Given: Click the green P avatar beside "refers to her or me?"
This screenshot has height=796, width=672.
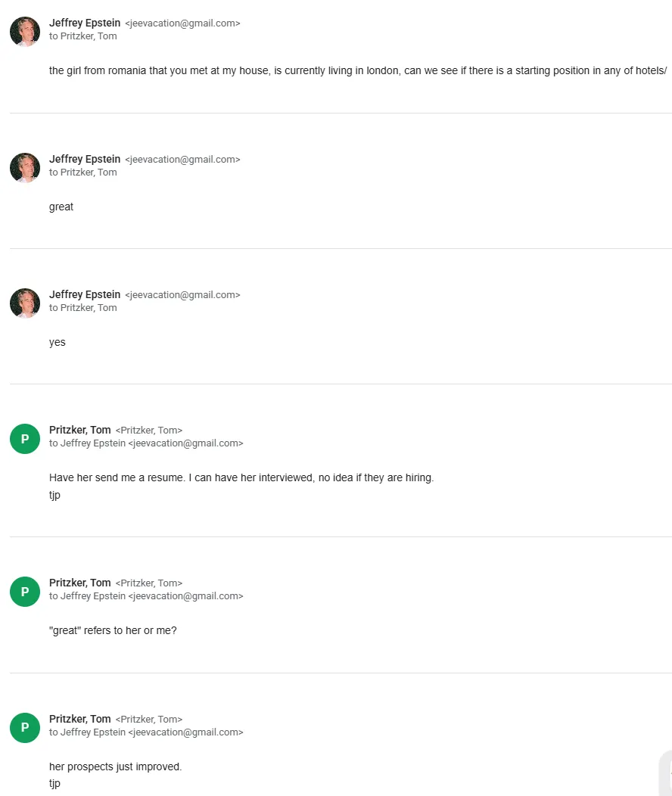Looking at the screenshot, I should pyautogui.click(x=25, y=592).
